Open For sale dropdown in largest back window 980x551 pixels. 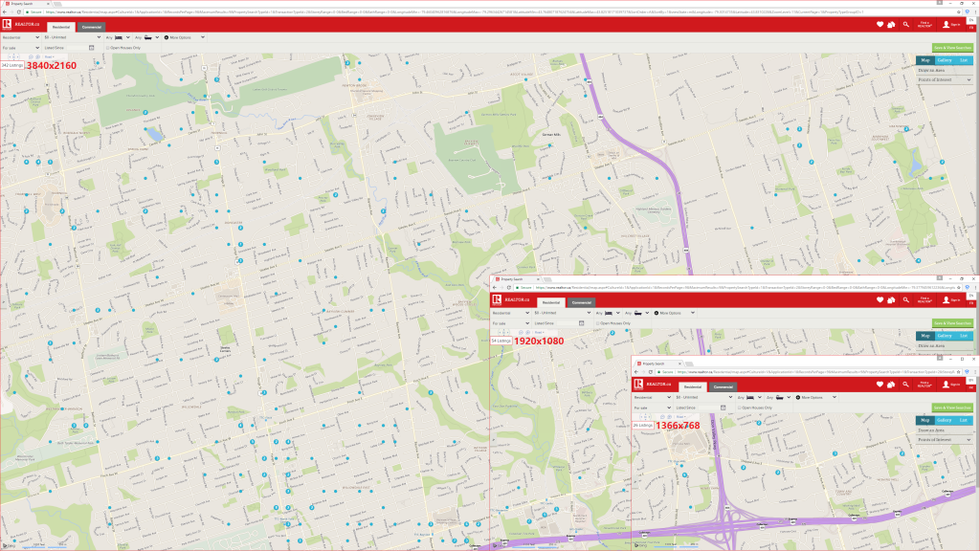20,48
